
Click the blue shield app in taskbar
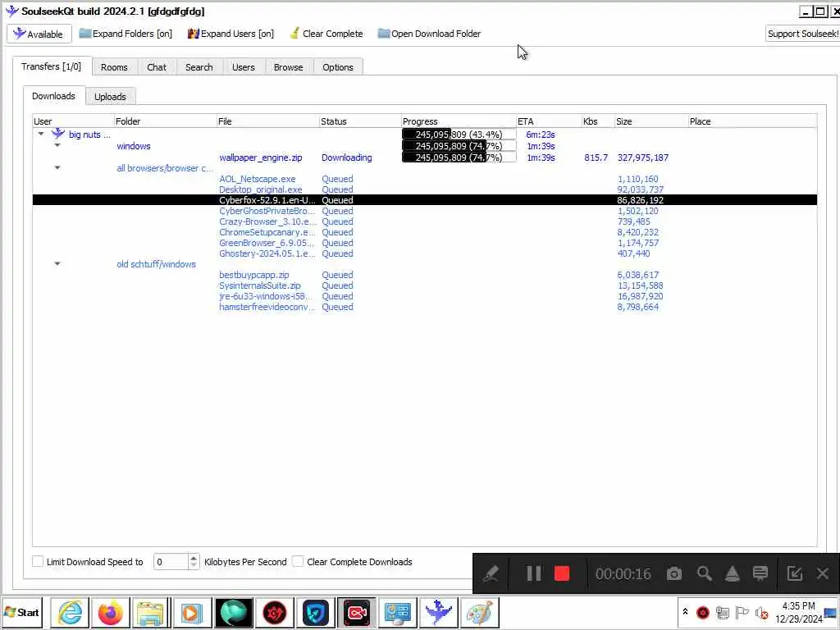(315, 612)
